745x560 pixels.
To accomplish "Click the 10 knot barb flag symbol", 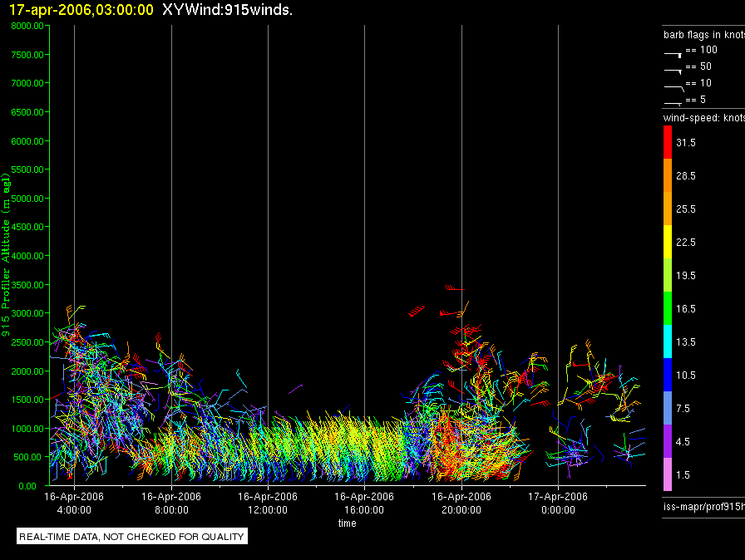I will pos(674,88).
